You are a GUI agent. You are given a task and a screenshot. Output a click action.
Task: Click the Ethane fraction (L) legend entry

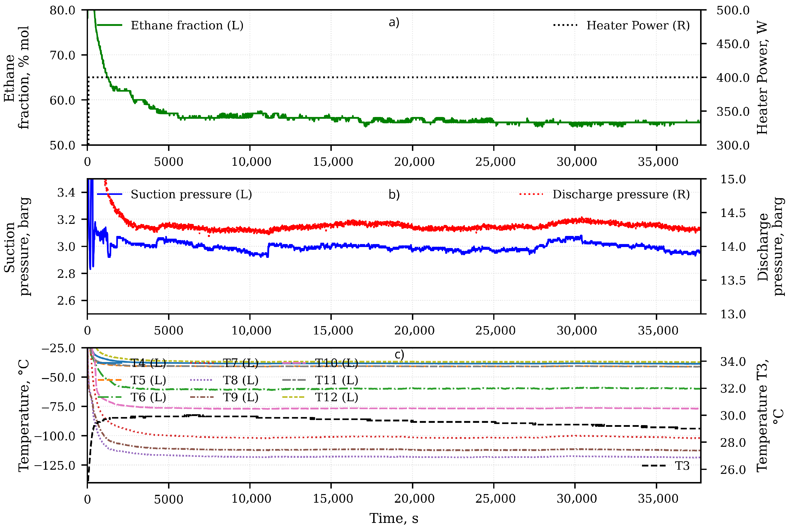(x=187, y=25)
